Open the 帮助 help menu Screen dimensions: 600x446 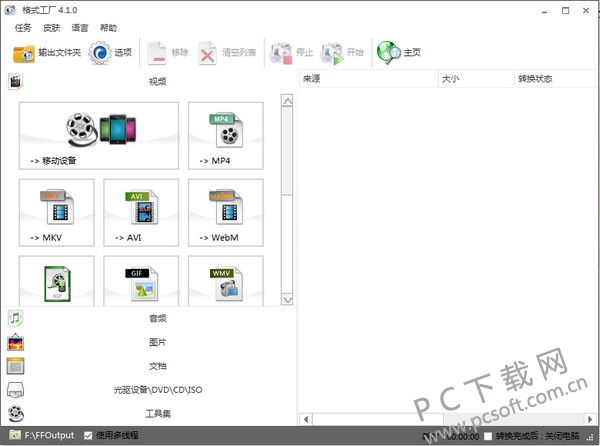click(x=108, y=28)
